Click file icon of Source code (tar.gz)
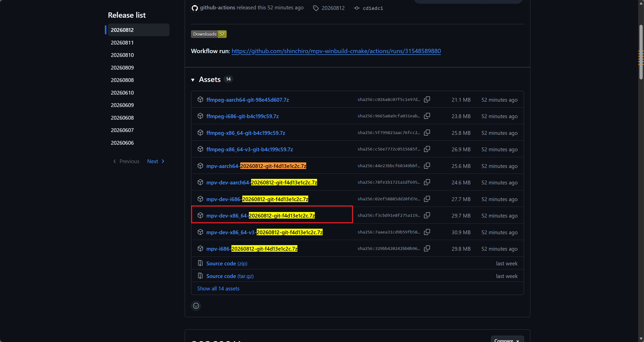The image size is (644, 342). [x=200, y=276]
